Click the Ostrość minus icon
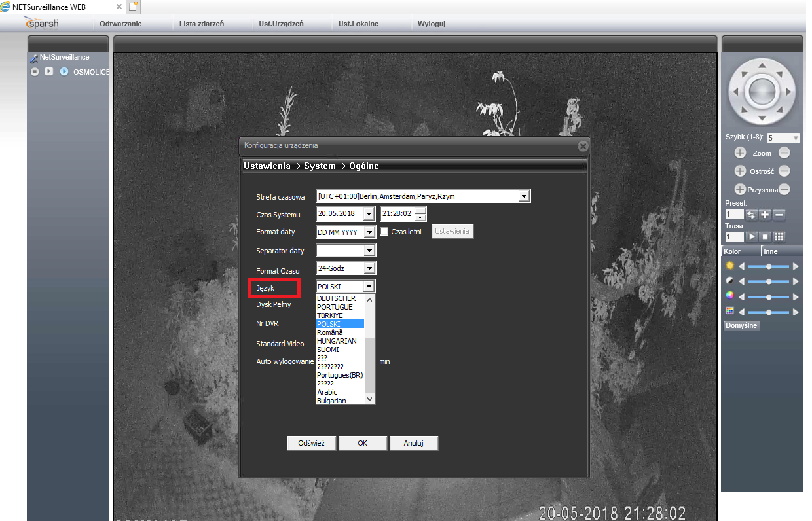 click(784, 171)
